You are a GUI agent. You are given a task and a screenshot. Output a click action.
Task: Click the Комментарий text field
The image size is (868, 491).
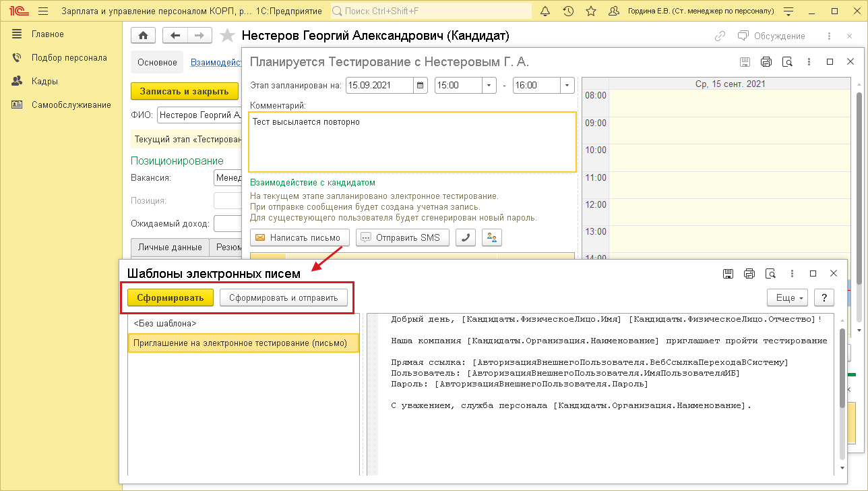point(412,142)
